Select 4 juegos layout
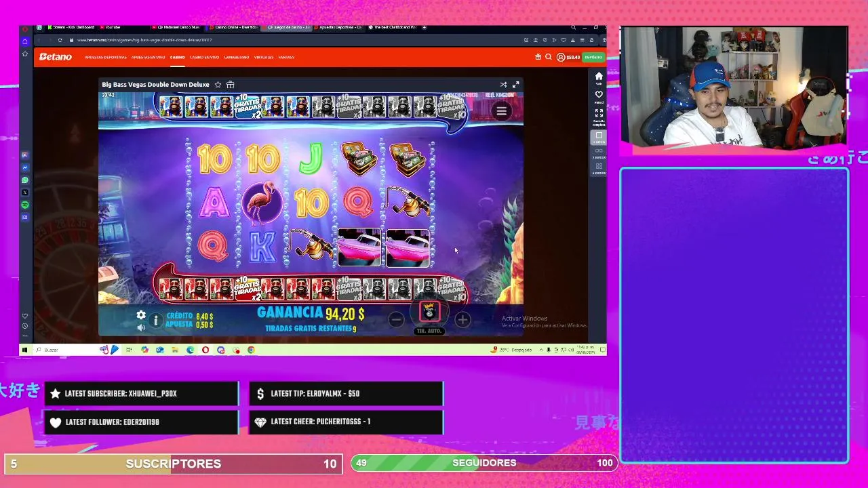The image size is (868, 488). (599, 168)
